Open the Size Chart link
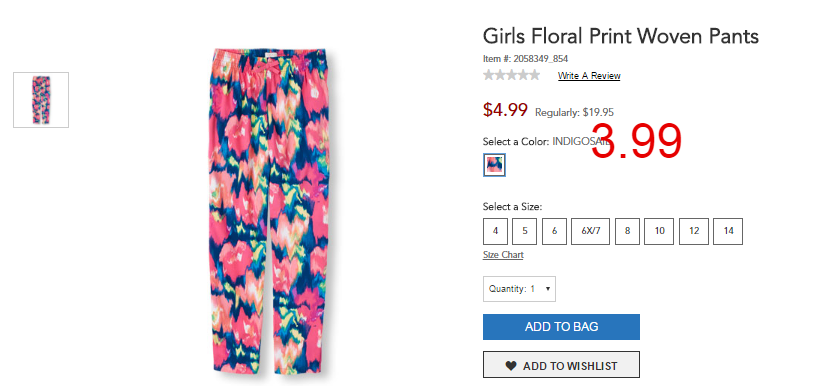The width and height of the screenshot is (825, 386). pos(503,255)
